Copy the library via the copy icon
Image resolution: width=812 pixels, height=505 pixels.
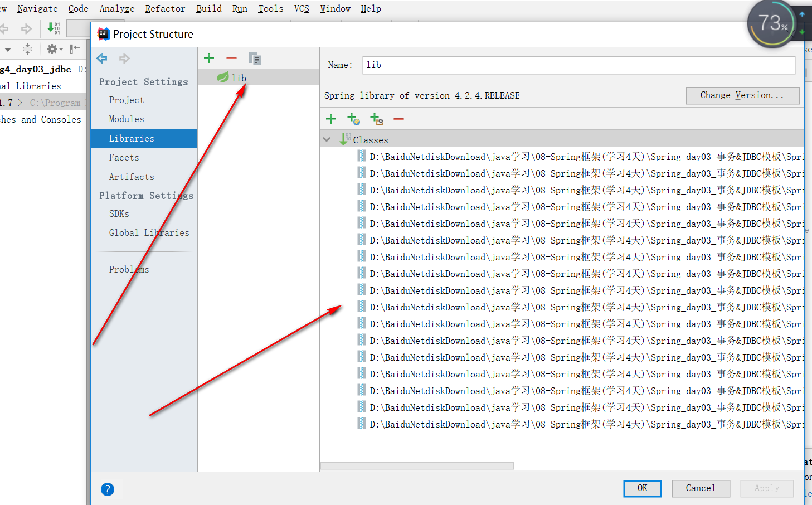[255, 57]
